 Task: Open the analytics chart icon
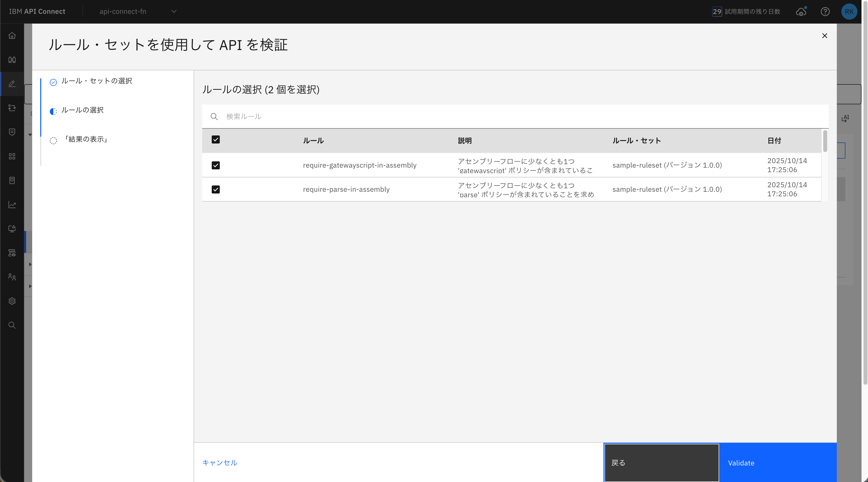[x=12, y=205]
